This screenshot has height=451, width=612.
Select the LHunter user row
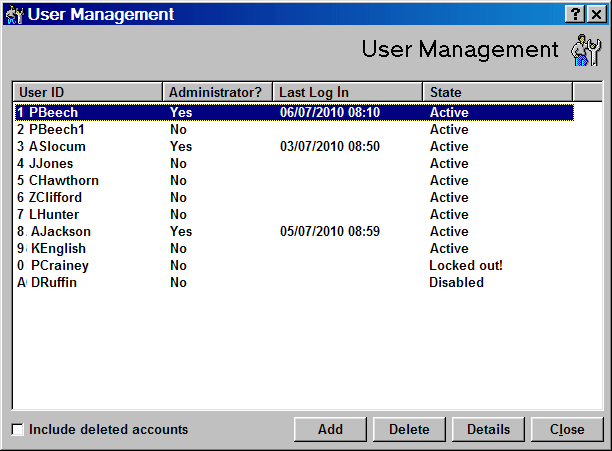click(294, 214)
